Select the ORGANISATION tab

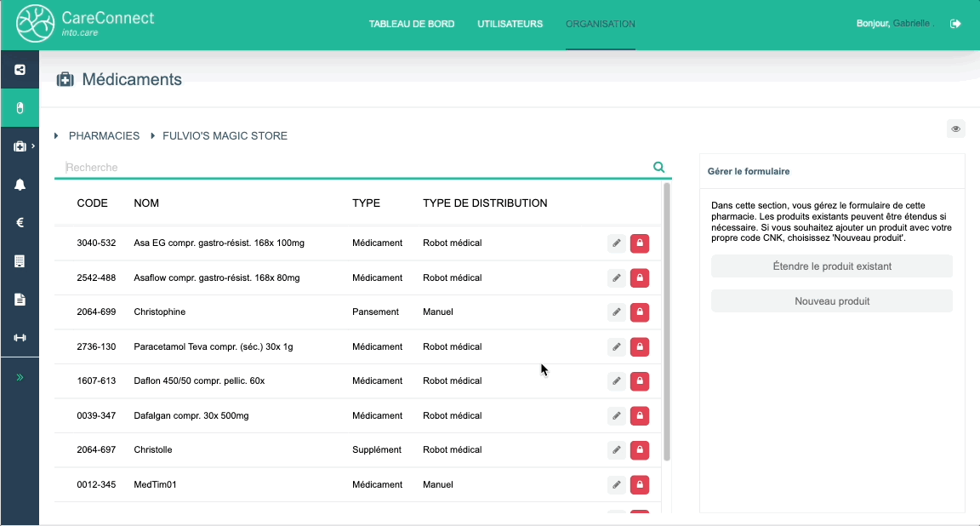600,24
